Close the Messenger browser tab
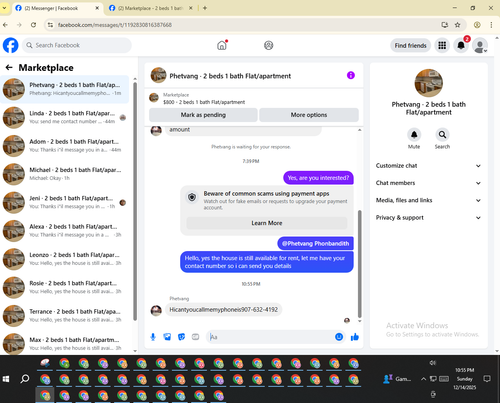Screen dimensions: 500x403 [x=97, y=8]
